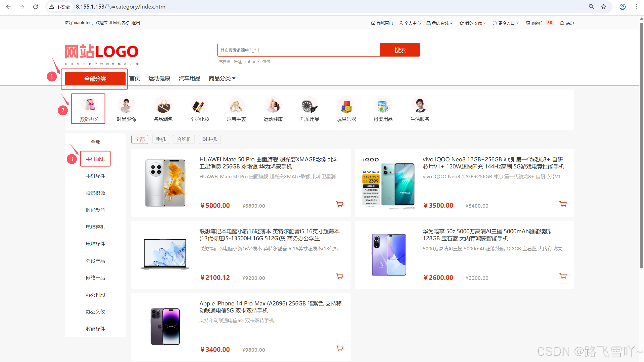This screenshot has height=362, width=644.
Task: Select the 合约机 filter tag
Action: (184, 139)
